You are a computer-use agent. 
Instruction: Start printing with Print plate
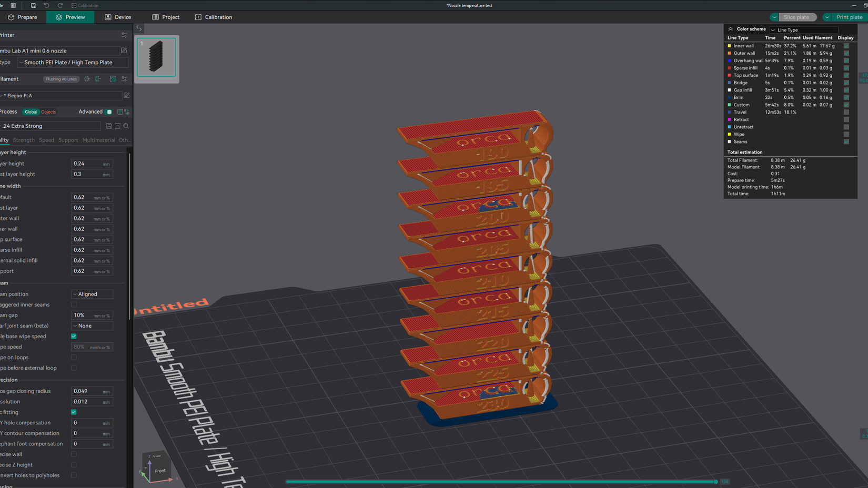click(x=848, y=17)
